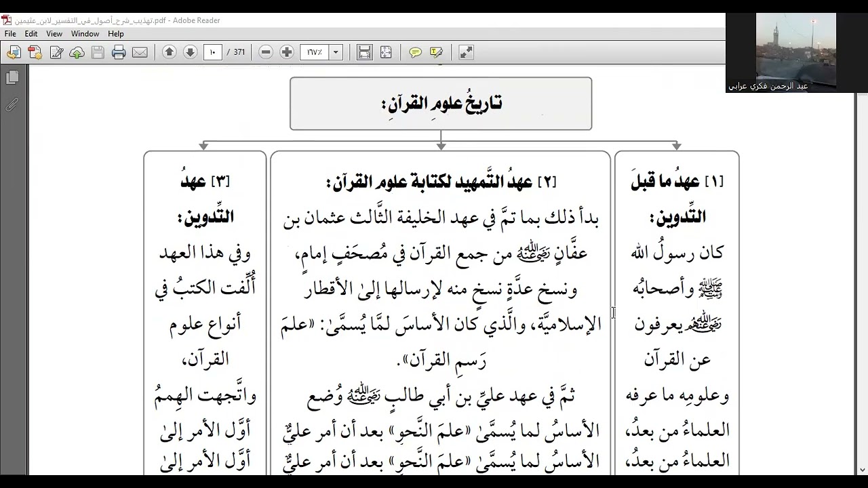The width and height of the screenshot is (868, 488).
Task: Select the highlight text tool
Action: [x=436, y=52]
